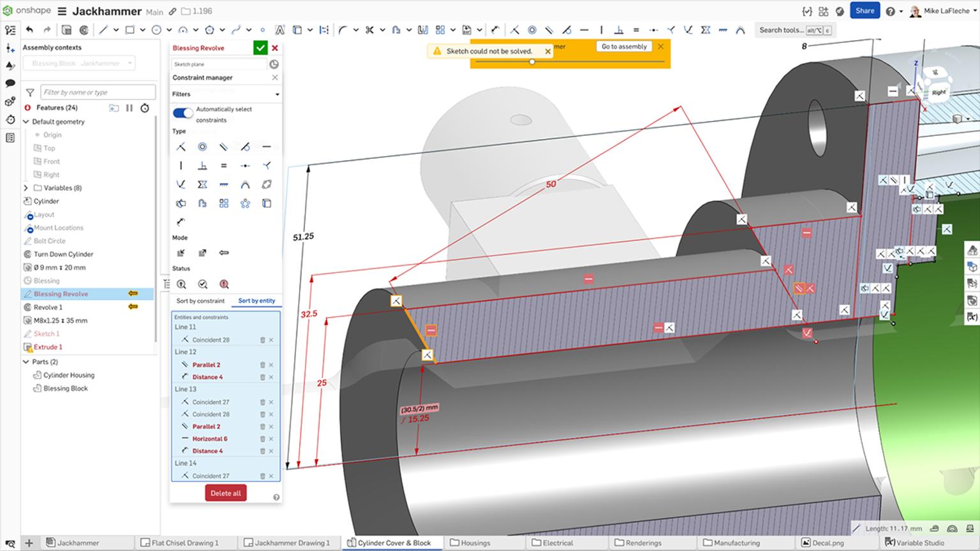Switch to the Housings tab
Screen dimensions: 980x551
475,543
